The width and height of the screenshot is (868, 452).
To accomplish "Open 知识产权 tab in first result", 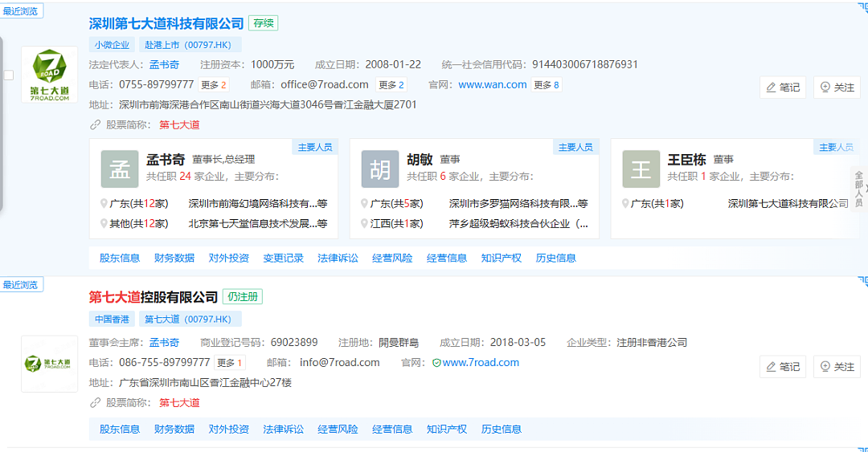I will [502, 258].
